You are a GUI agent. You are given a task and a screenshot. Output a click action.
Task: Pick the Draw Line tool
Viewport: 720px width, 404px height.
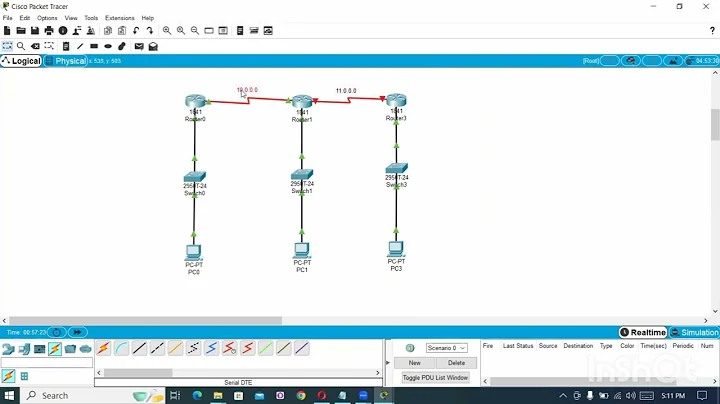coord(80,46)
